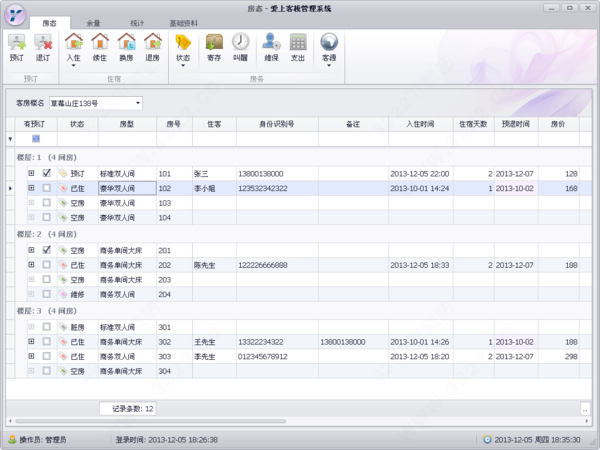Click status tag icon of room 101

click(63, 174)
